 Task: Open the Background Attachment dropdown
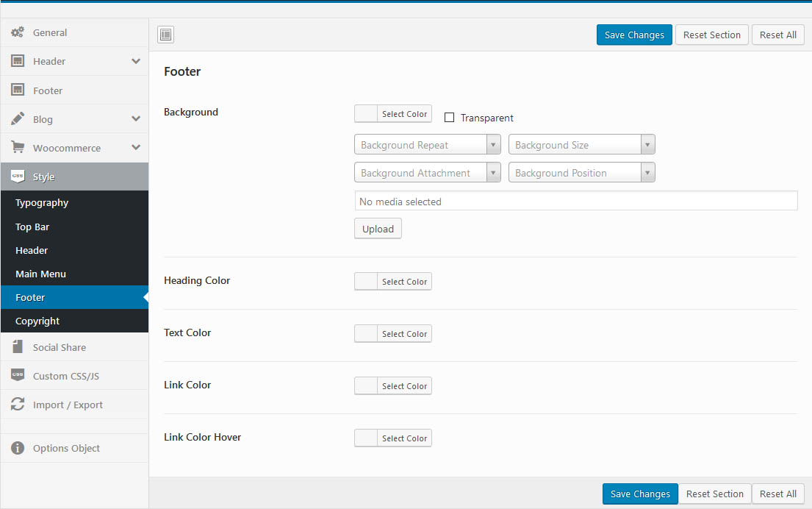point(427,173)
